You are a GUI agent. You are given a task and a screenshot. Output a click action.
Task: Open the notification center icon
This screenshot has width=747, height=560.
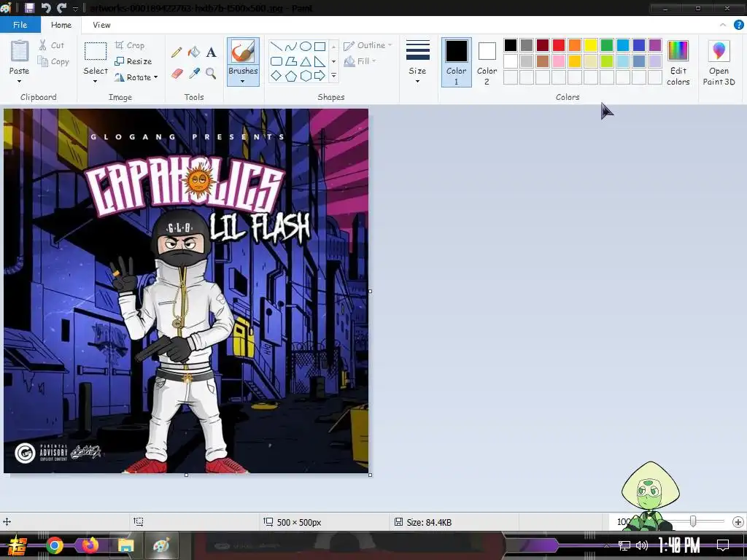pyautogui.click(x=723, y=545)
